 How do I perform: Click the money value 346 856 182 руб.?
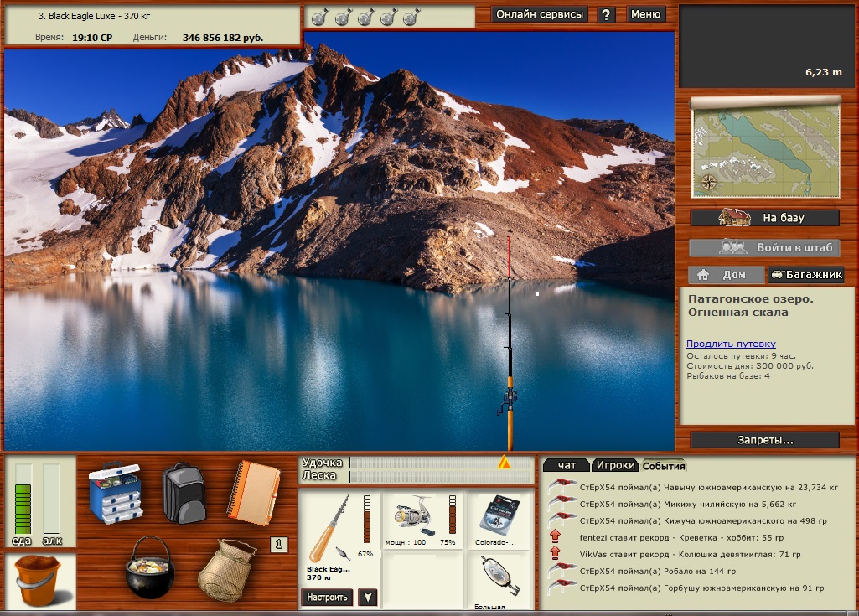point(223,38)
